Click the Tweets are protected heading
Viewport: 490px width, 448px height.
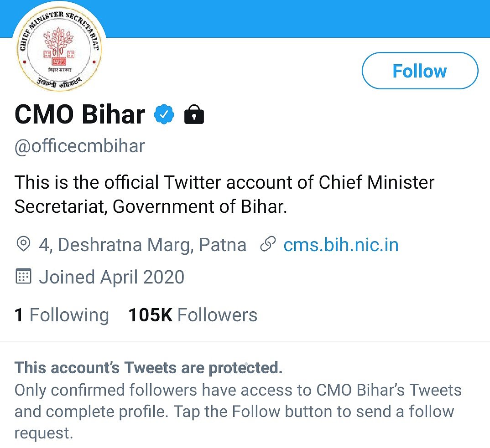pos(149,368)
